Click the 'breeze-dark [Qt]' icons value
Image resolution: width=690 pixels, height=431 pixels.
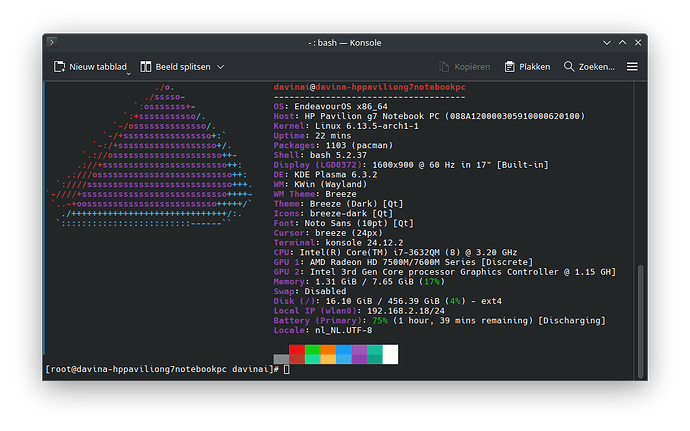coord(351,214)
